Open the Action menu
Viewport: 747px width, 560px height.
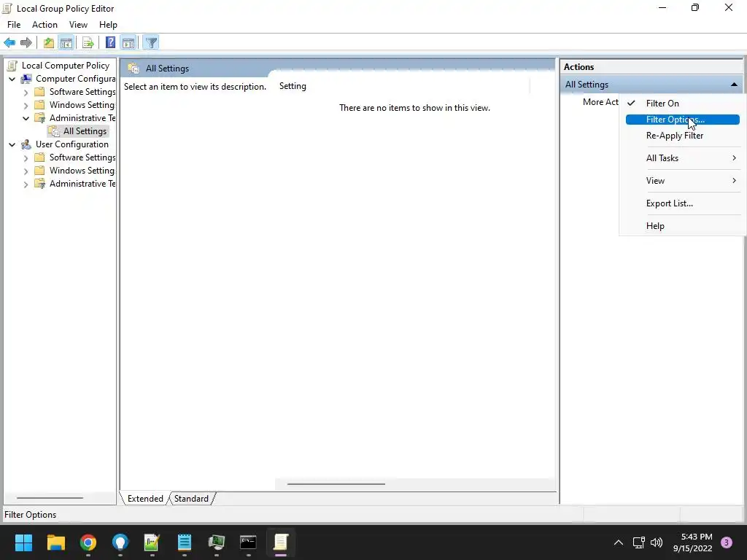[x=44, y=25]
